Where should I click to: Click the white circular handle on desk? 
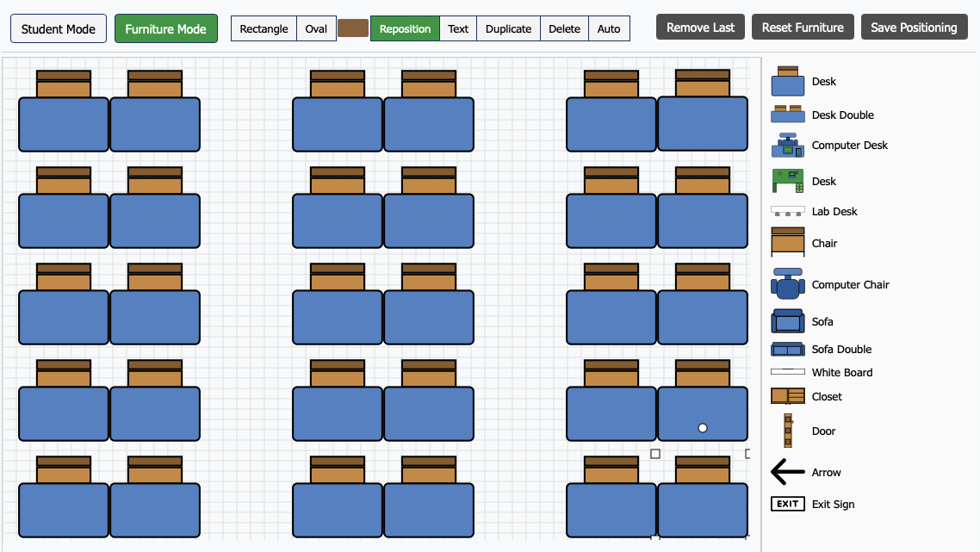703,428
